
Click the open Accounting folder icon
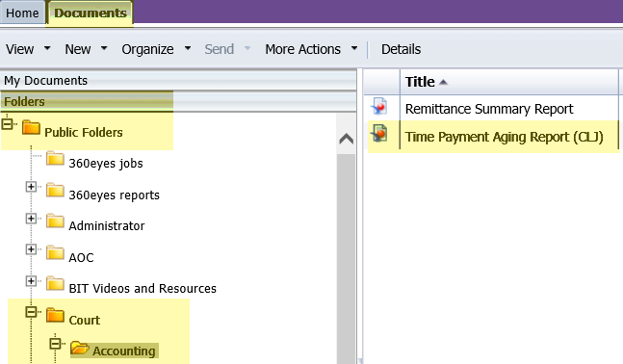[80, 348]
